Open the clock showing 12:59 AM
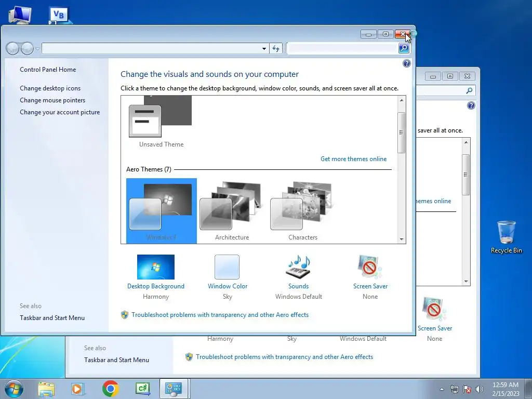Viewport: 532px width, 399px height. pos(506,389)
